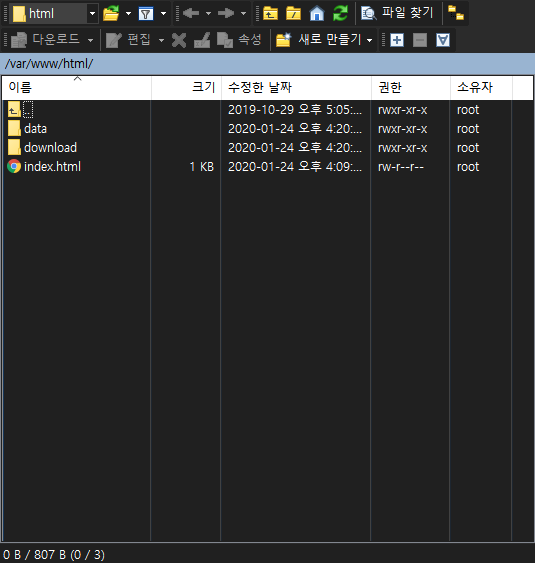Click the parent directory folder icon
Screen dimensions: 535x563
point(270,14)
